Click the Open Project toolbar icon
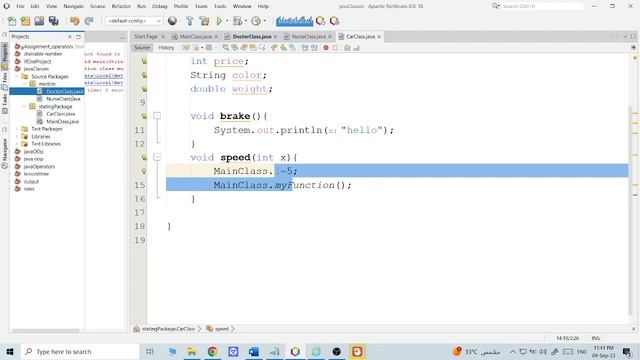 [39, 21]
